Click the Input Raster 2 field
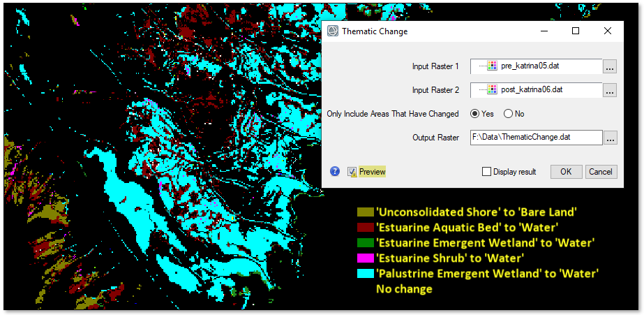This screenshot has width=644, height=315. [x=536, y=90]
